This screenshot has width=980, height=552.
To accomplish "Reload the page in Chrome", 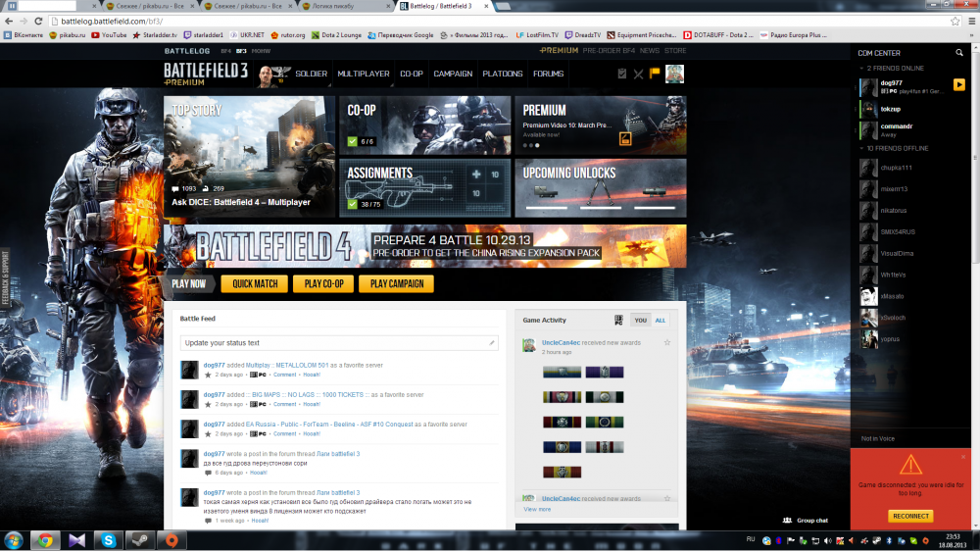I will pyautogui.click(x=38, y=22).
